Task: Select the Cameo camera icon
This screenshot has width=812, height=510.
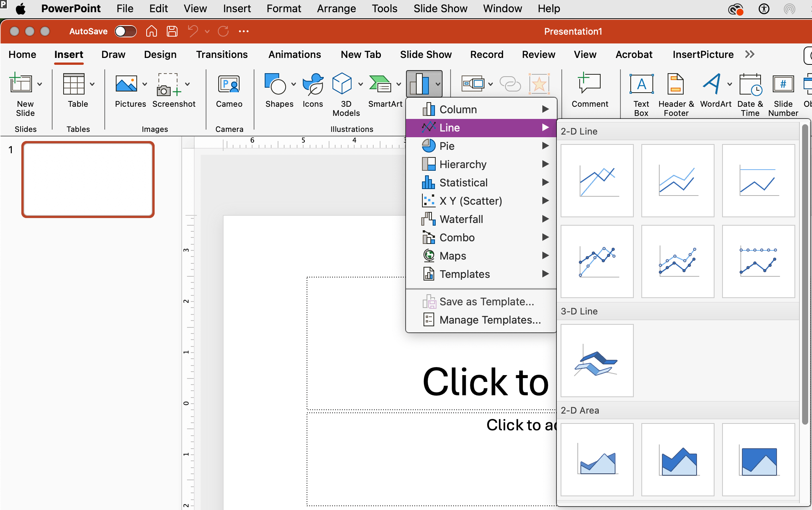Action: click(229, 84)
